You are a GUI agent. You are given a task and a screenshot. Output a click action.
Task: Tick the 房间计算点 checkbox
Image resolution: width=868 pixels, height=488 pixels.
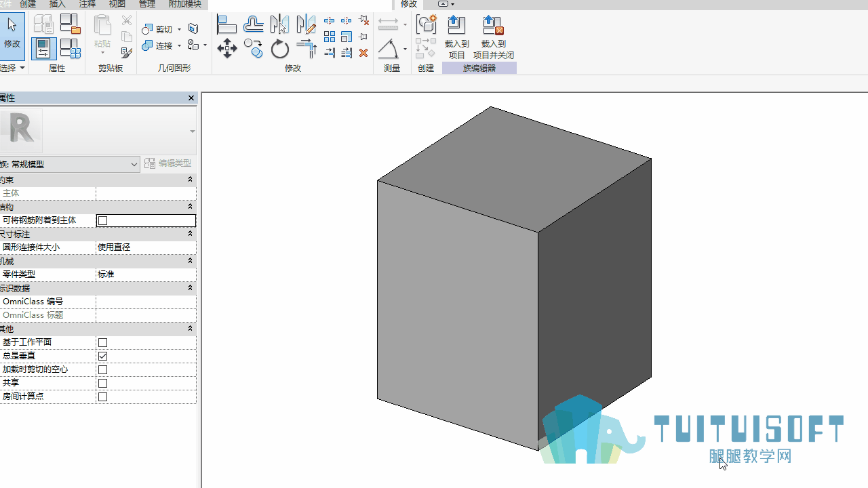[103, 396]
